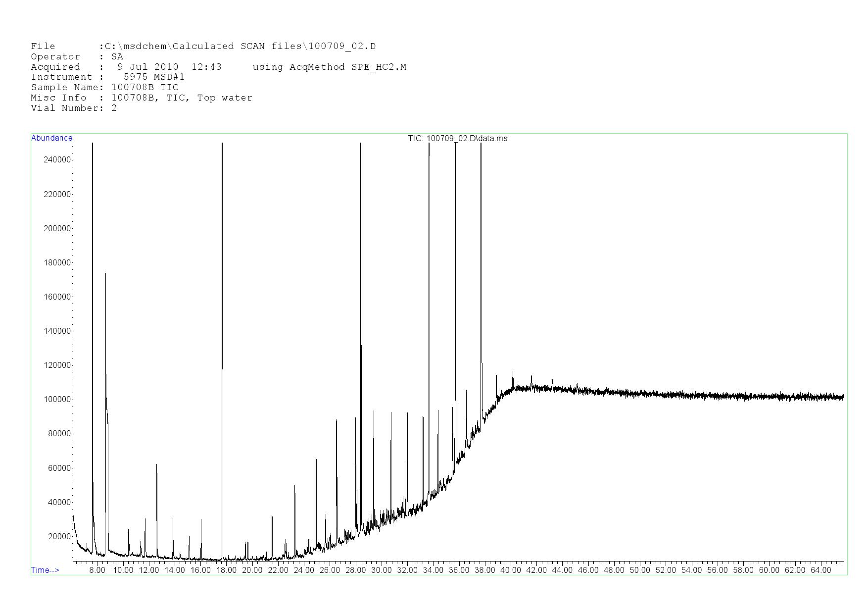Click the blue Time--> axis label
868x614 pixels.
click(45, 570)
